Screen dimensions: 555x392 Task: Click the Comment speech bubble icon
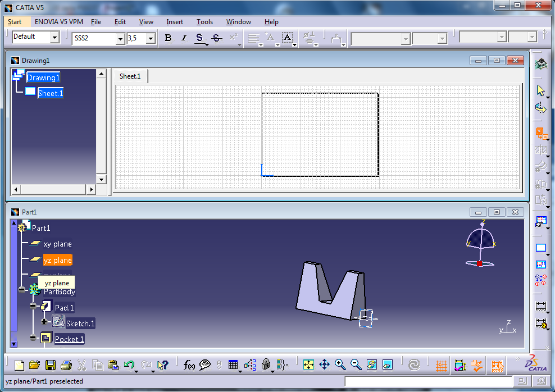click(205, 364)
